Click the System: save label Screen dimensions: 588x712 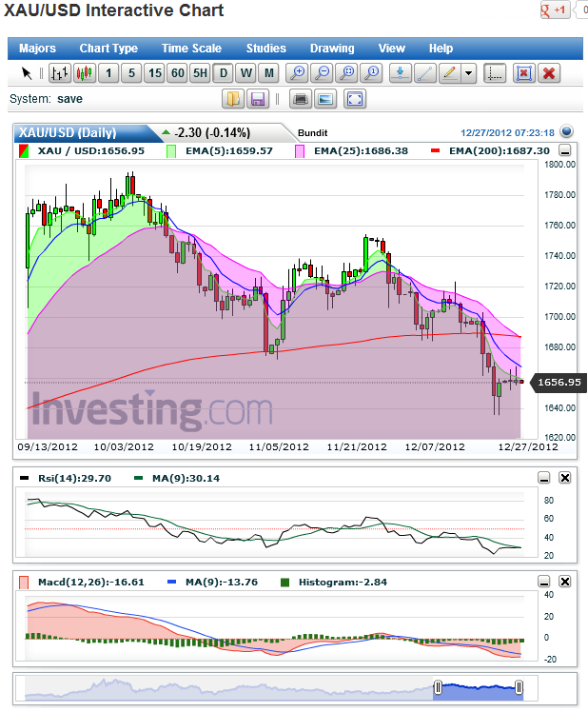pos(46,99)
